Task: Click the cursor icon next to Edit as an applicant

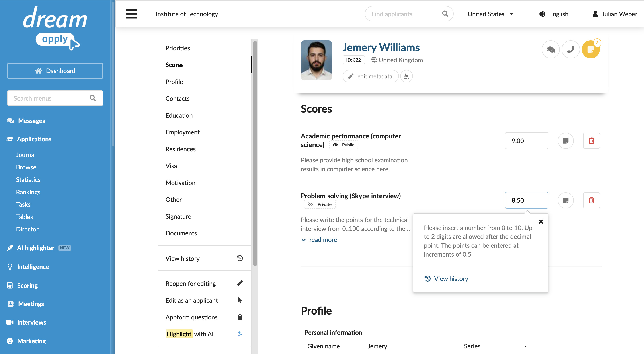Action: click(240, 300)
